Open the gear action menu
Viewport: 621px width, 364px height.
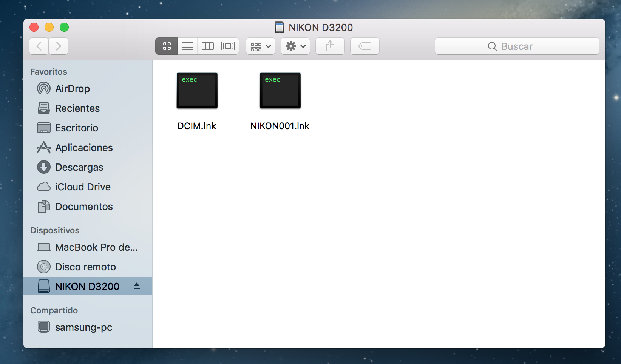(x=295, y=46)
